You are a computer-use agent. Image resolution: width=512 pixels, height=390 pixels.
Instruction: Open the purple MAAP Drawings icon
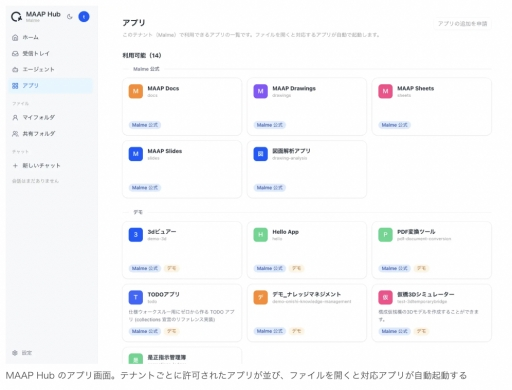click(x=261, y=91)
